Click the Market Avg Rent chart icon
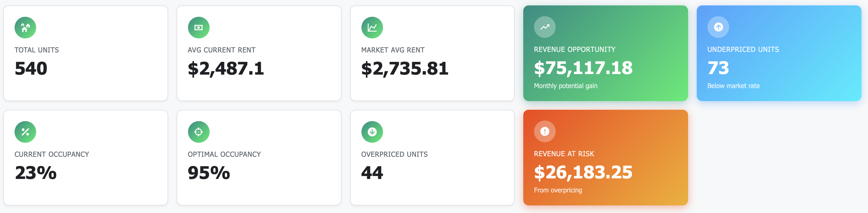The image size is (868, 213). pyautogui.click(x=372, y=27)
